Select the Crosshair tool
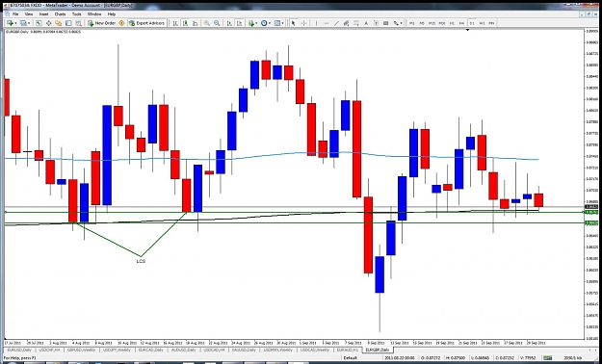 (303, 23)
